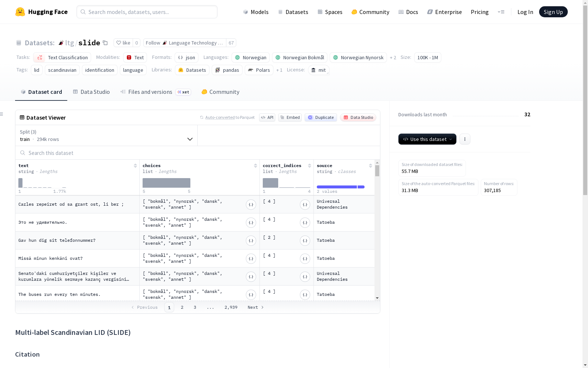Open the Pricing page
The width and height of the screenshot is (588, 368).
click(x=480, y=12)
